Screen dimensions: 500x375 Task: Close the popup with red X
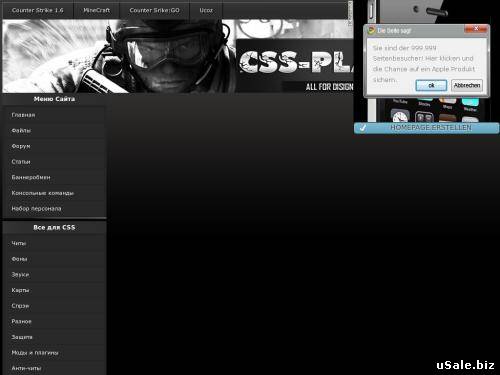(476, 29)
